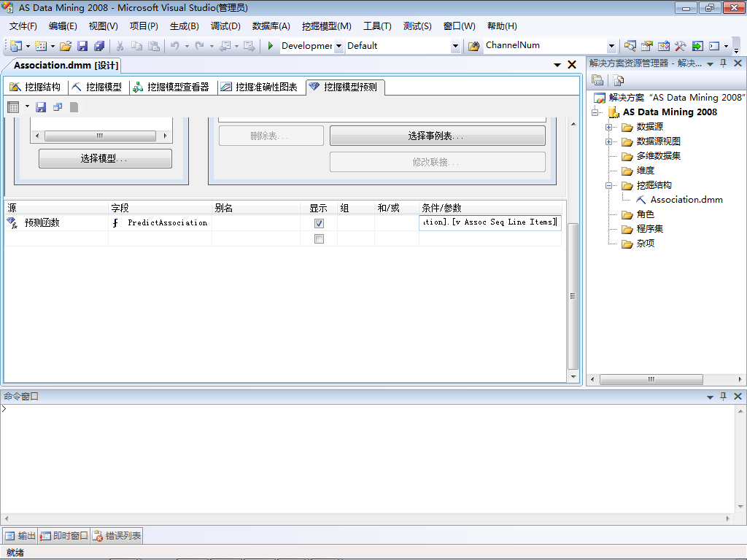Open the 错误列表 bottom tab
Screen dimensions: 747x560
click(x=117, y=536)
